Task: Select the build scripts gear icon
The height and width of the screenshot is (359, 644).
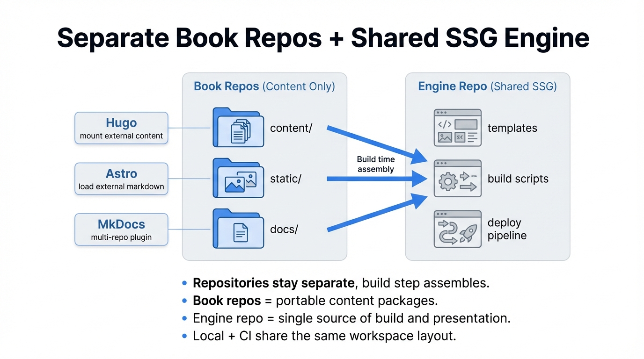Action: (457, 179)
